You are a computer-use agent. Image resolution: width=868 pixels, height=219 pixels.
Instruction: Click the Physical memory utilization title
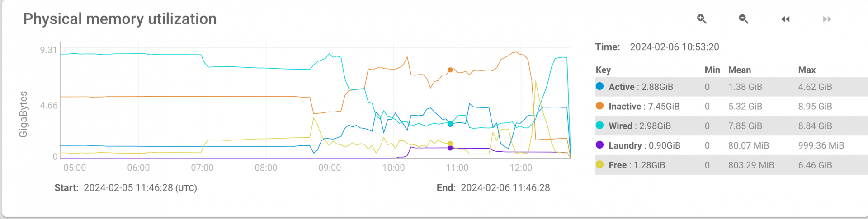pyautogui.click(x=120, y=19)
